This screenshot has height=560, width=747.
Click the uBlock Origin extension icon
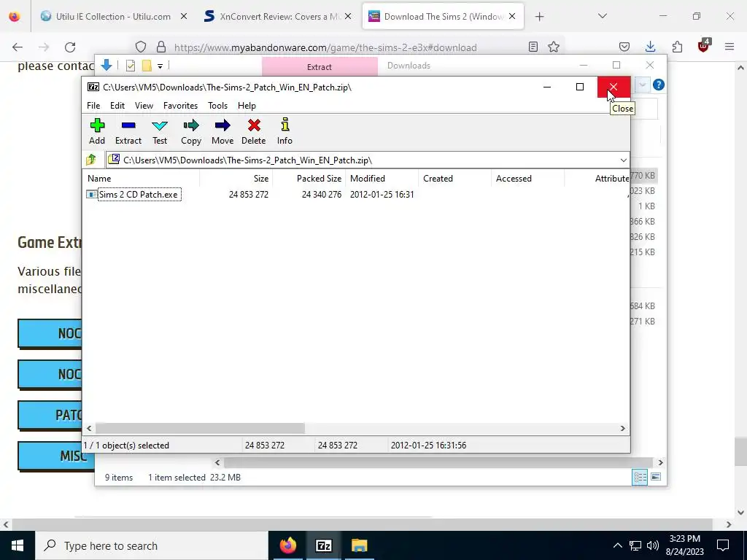704,46
